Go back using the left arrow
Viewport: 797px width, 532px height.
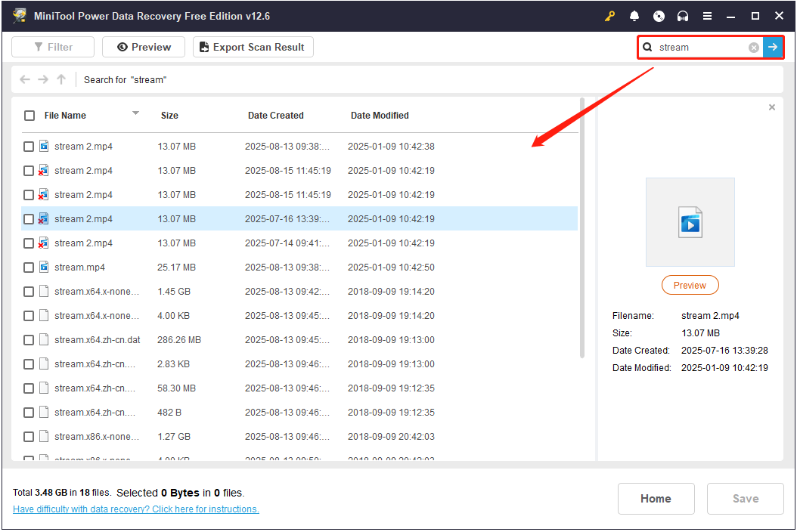point(25,79)
